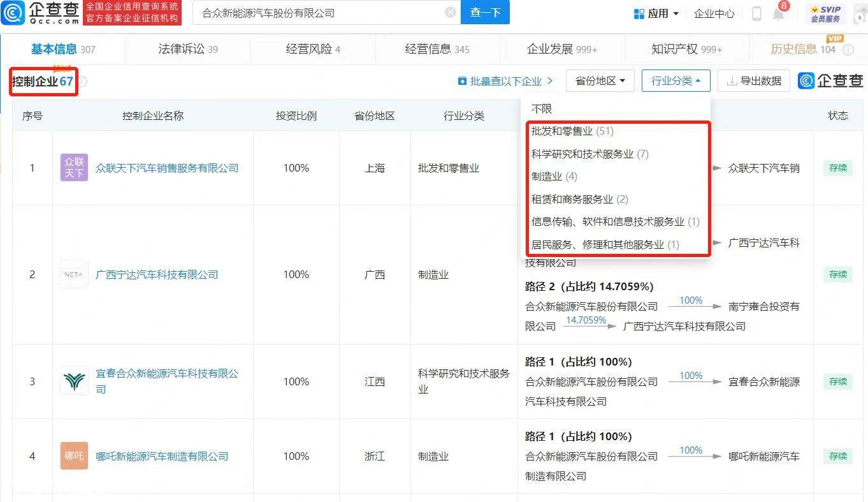Screen dimensions: 868x502
Task: Click the 14.7059% path percentage link
Action: coord(586,320)
